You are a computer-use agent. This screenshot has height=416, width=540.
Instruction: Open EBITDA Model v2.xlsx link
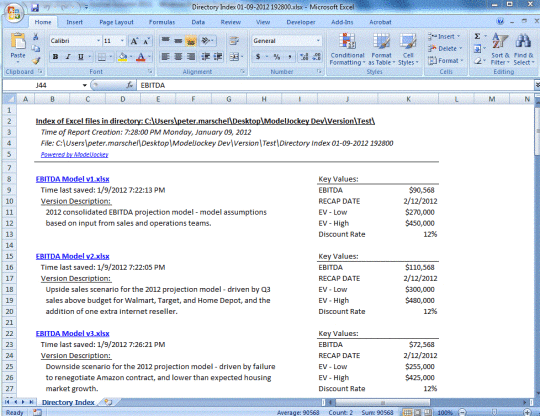pyautogui.click(x=72, y=256)
